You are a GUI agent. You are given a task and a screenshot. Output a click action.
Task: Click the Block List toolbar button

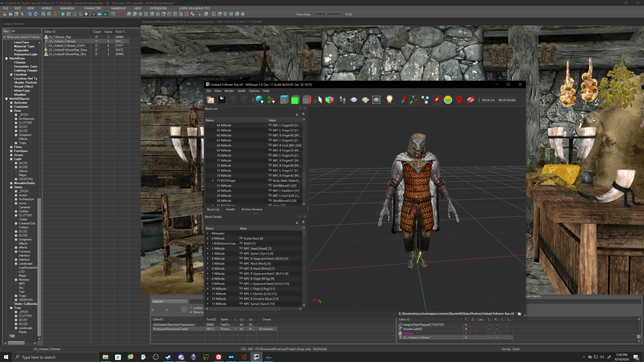coord(488,100)
